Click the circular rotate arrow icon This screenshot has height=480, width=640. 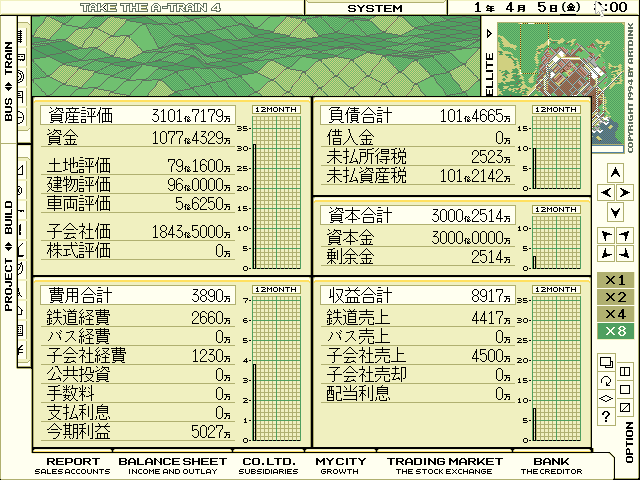click(x=607, y=381)
